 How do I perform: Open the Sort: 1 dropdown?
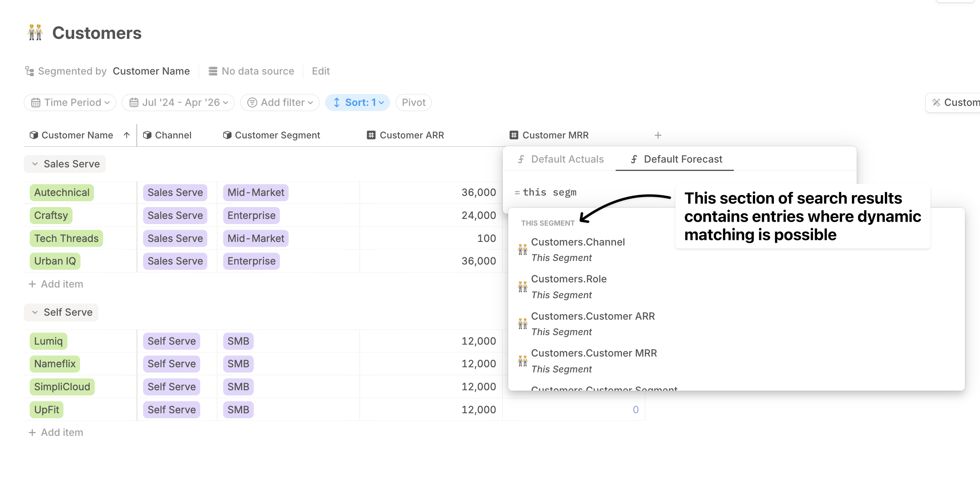click(x=358, y=102)
